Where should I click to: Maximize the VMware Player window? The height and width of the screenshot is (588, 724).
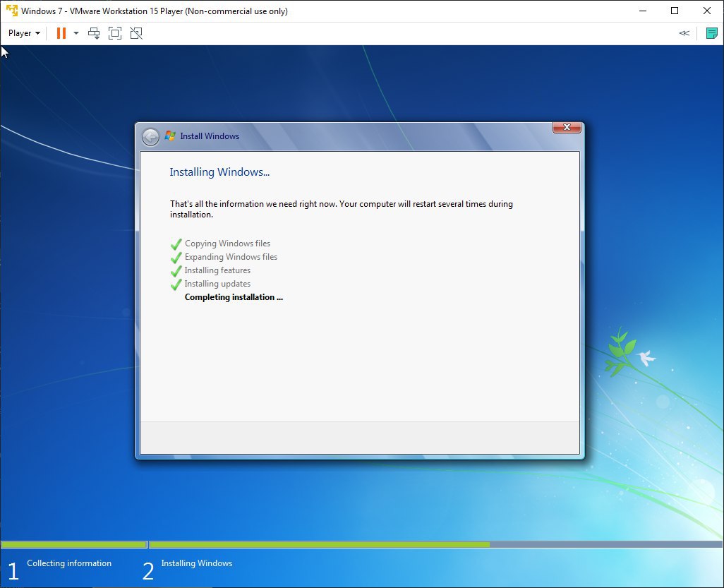[675, 11]
